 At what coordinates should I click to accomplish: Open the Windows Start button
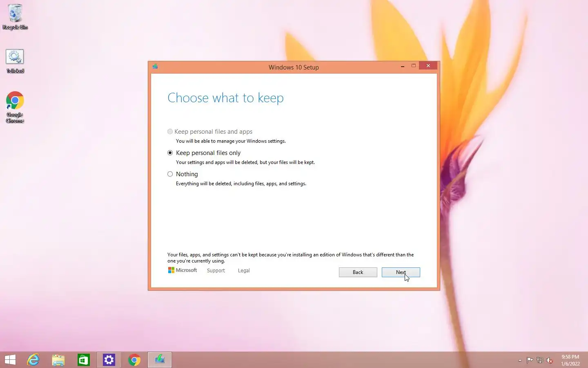(x=10, y=360)
